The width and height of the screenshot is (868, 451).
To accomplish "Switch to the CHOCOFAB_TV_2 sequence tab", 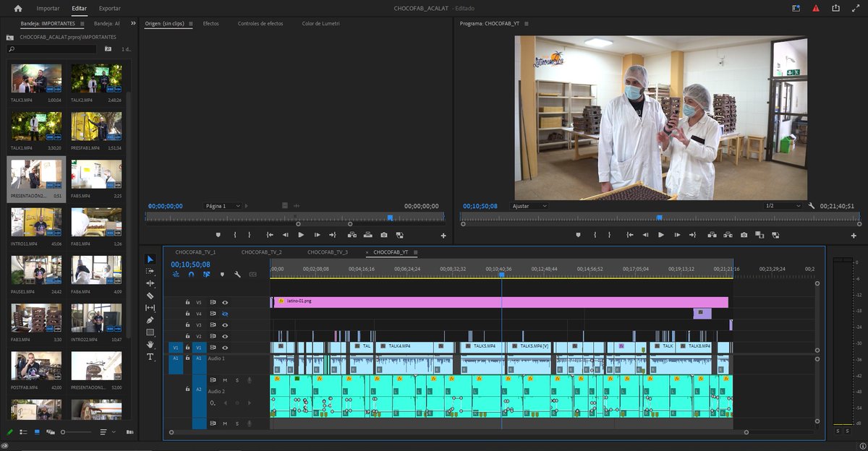I will tap(262, 252).
